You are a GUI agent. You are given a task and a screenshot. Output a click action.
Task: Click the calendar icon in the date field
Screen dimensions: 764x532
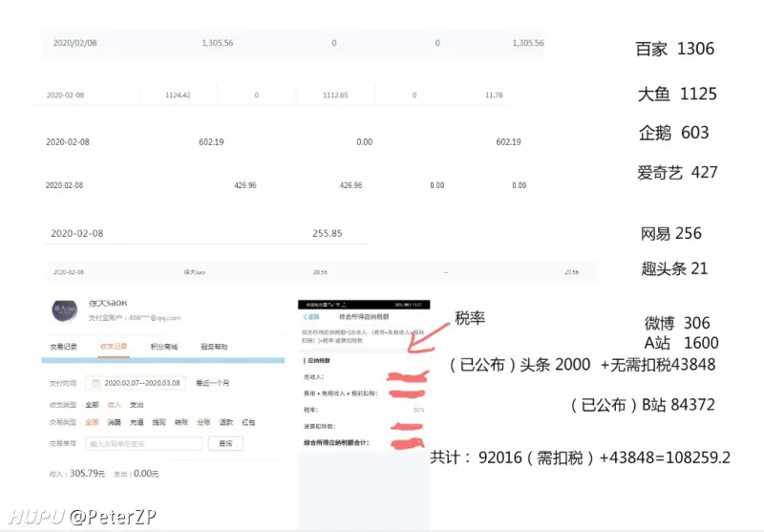pyautogui.click(x=96, y=383)
